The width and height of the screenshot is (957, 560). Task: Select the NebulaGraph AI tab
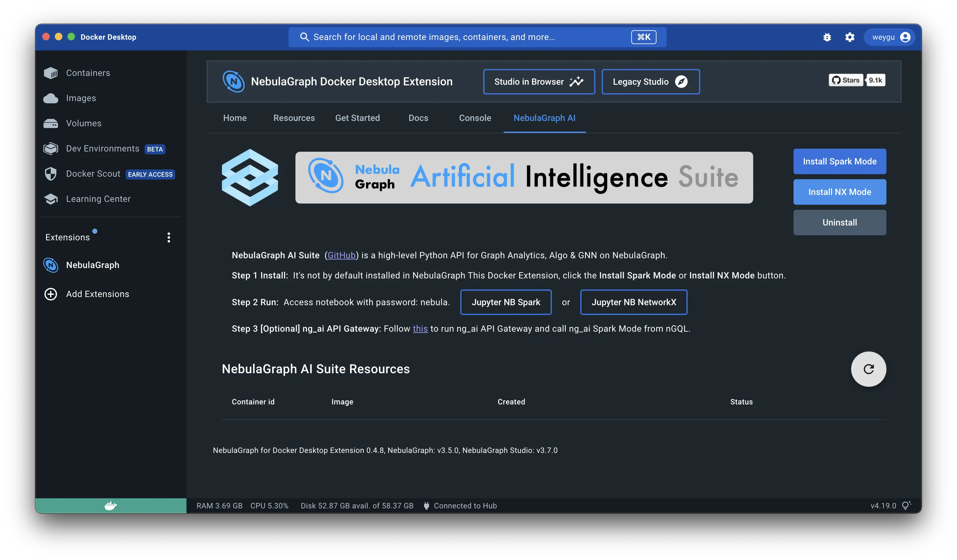pyautogui.click(x=544, y=117)
